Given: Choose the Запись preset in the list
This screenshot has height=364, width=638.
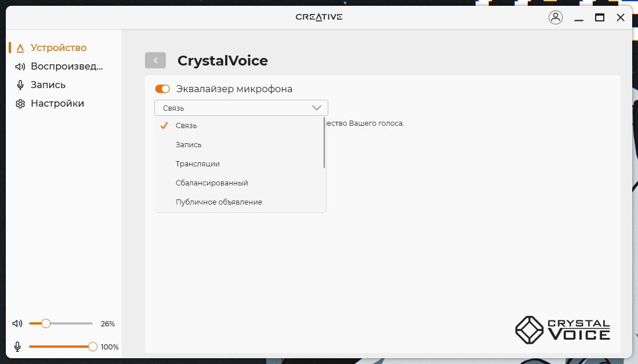Looking at the screenshot, I should (x=239, y=145).
